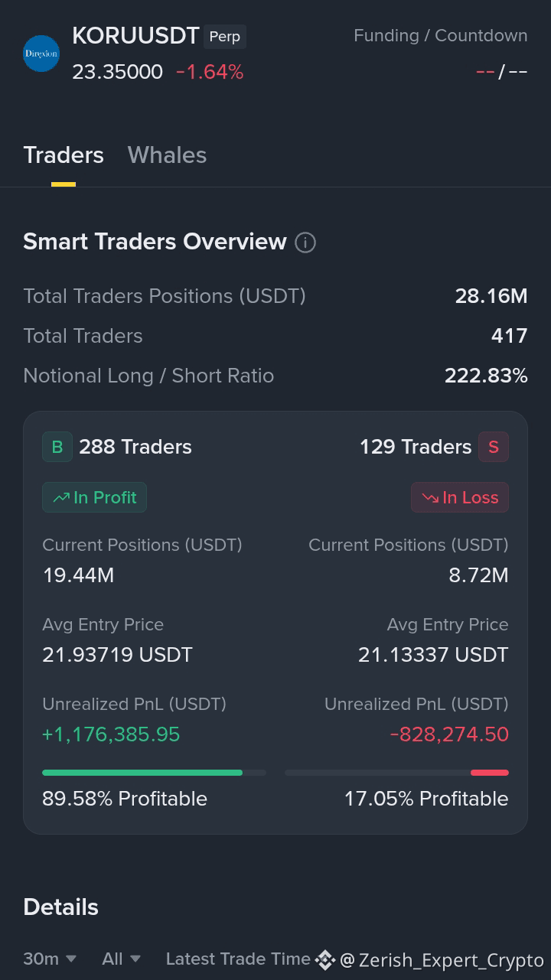Click the green 89.58% profitable bar
551x980 pixels.
coord(142,773)
